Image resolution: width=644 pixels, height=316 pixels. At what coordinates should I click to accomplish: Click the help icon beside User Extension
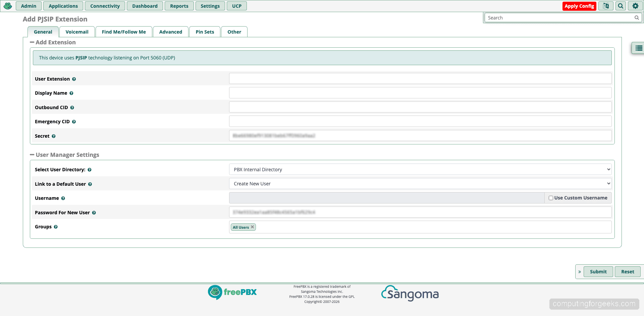pos(74,79)
